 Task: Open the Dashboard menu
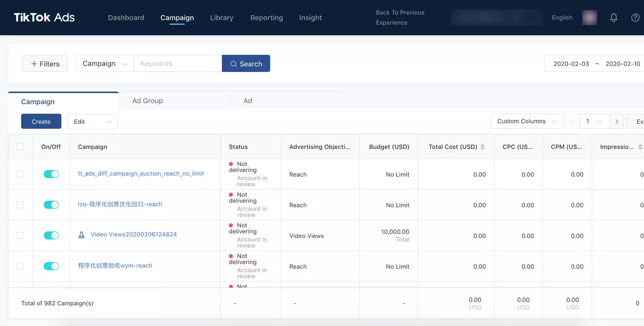coord(126,18)
